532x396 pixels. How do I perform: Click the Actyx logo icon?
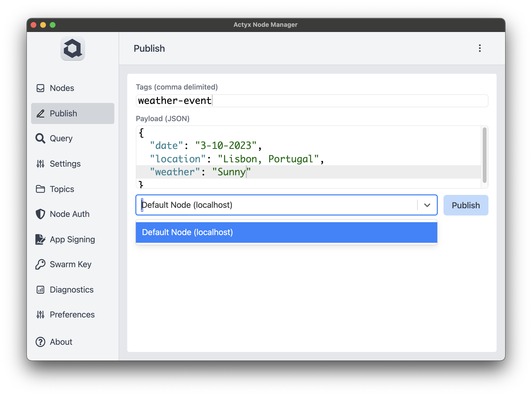tap(72, 49)
